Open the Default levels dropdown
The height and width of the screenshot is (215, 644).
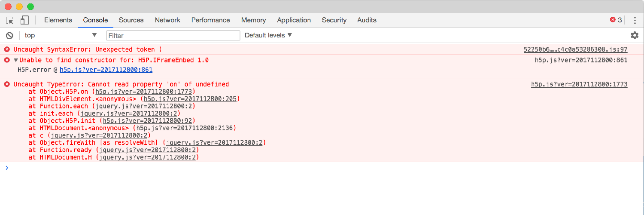click(268, 35)
